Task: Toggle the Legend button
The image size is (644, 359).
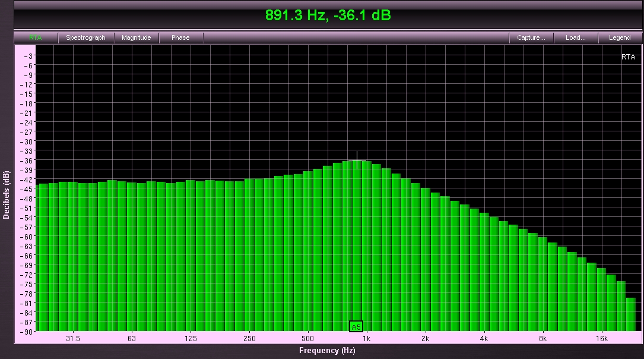Action: (x=620, y=37)
